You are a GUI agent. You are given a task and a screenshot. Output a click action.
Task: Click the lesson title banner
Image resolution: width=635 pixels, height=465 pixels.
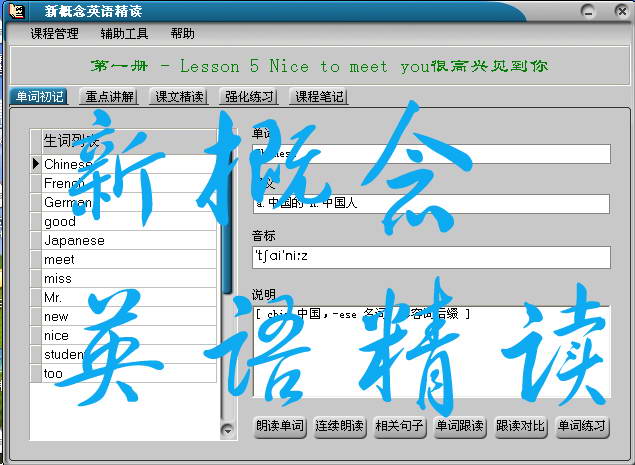pyautogui.click(x=320, y=66)
